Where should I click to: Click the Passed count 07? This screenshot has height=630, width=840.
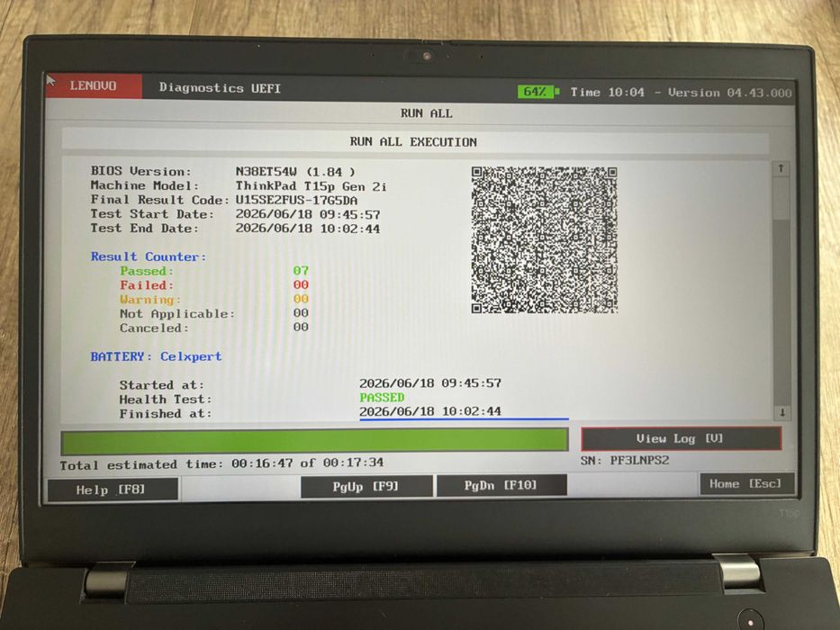[x=301, y=271]
